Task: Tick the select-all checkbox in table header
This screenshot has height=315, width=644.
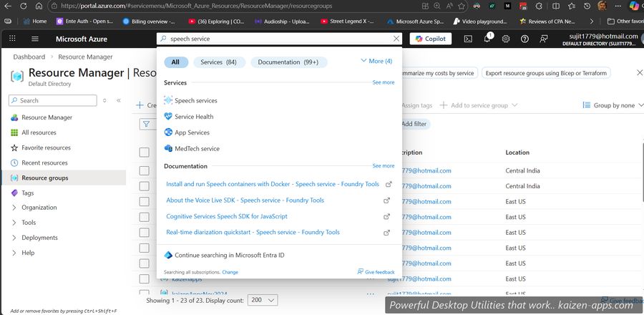Action: (x=144, y=152)
